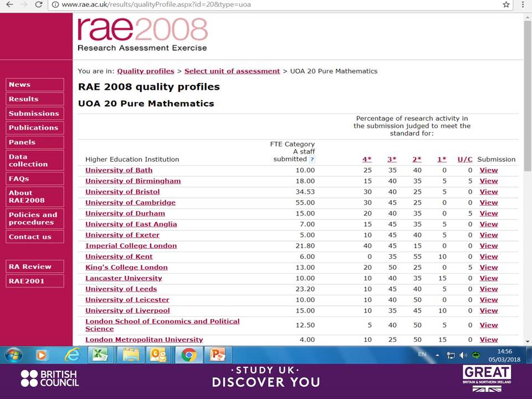Sort by the 4* column header
This screenshot has width=532, height=399.
coord(367,160)
